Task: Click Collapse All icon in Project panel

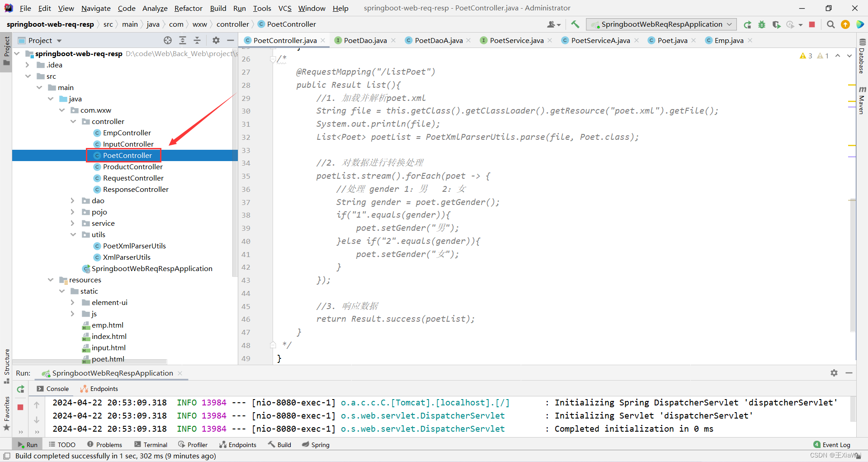Action: (x=197, y=40)
